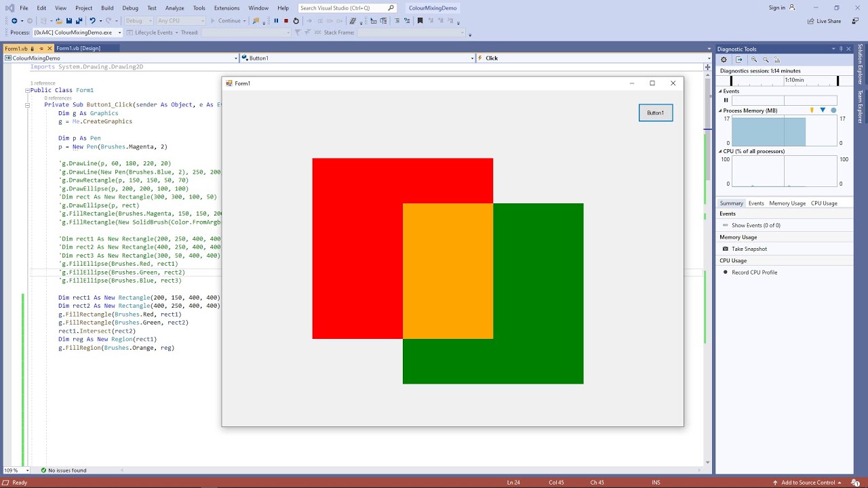
Task: Click the Restart debugging icon
Action: click(x=295, y=20)
